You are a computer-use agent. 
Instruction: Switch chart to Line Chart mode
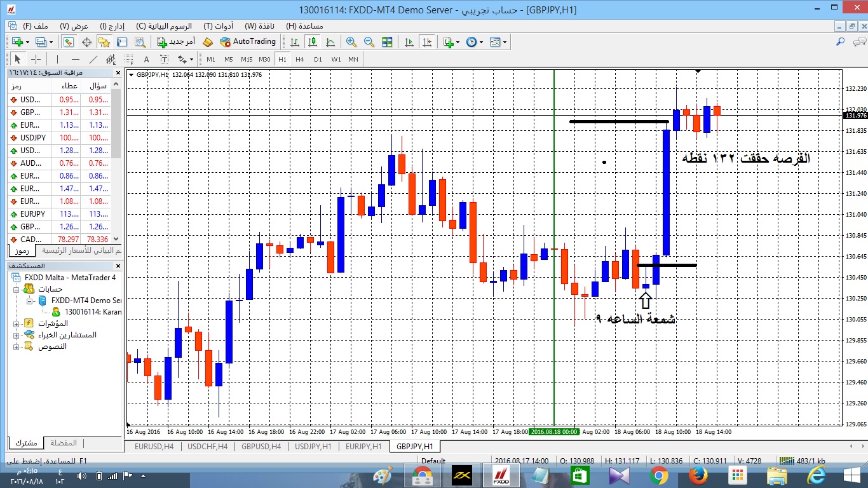pos(330,42)
